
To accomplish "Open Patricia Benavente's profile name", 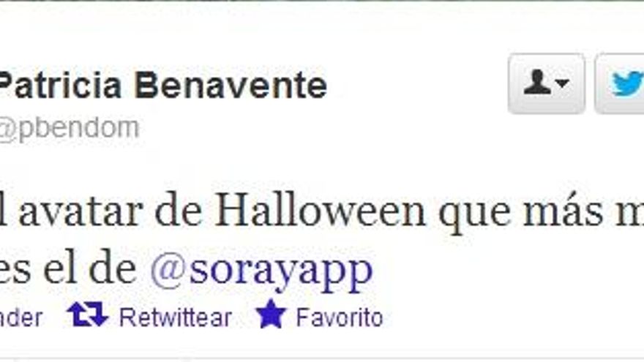I will tap(163, 86).
